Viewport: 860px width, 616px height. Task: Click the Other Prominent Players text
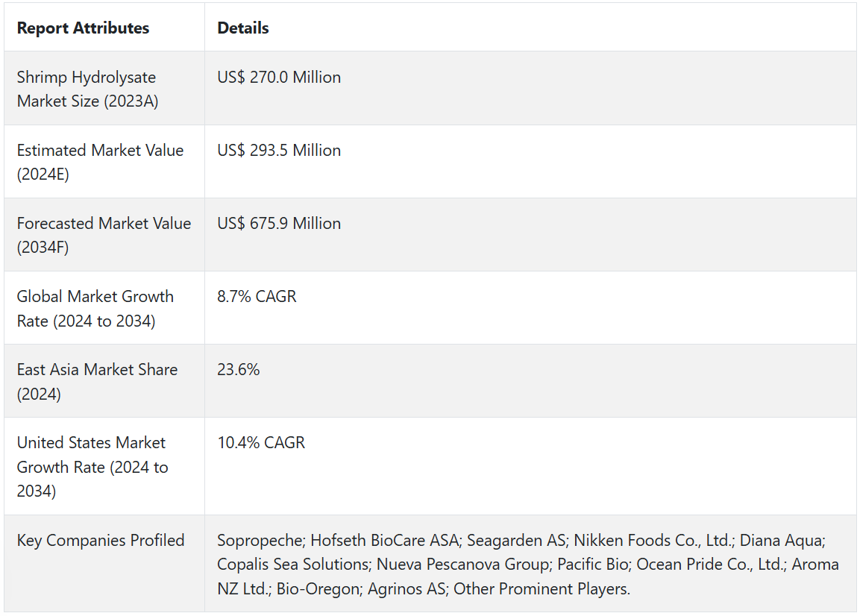click(542, 589)
